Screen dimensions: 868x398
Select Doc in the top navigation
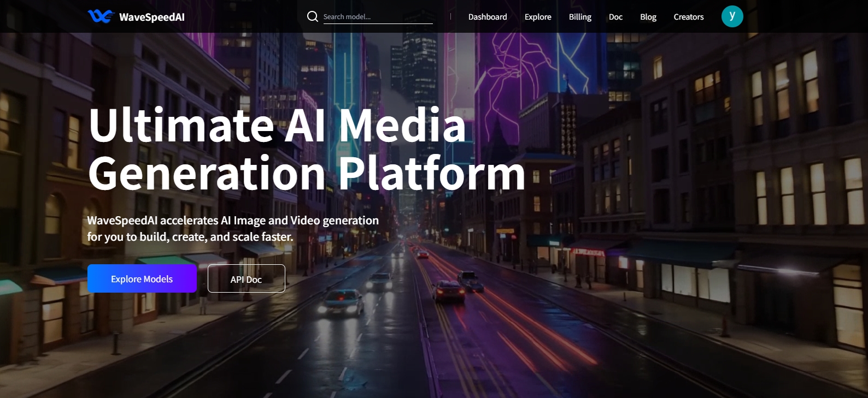click(x=615, y=17)
